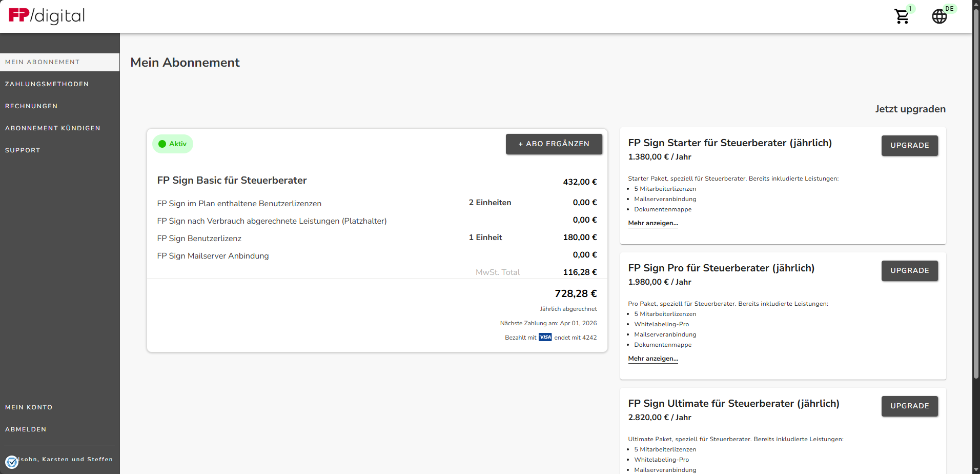Image resolution: width=980 pixels, height=474 pixels.
Task: Upgrade to FP Sign Ultimate plan
Action: click(x=909, y=406)
